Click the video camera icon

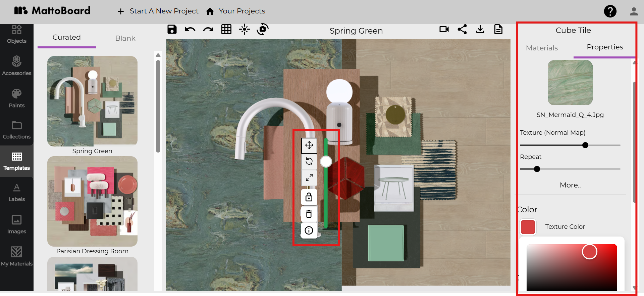click(444, 30)
